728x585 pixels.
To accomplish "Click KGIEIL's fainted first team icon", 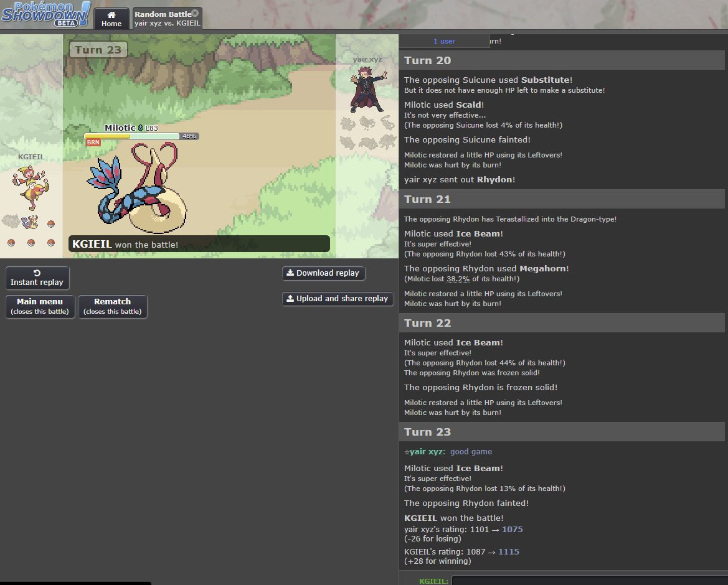I will 11,222.
